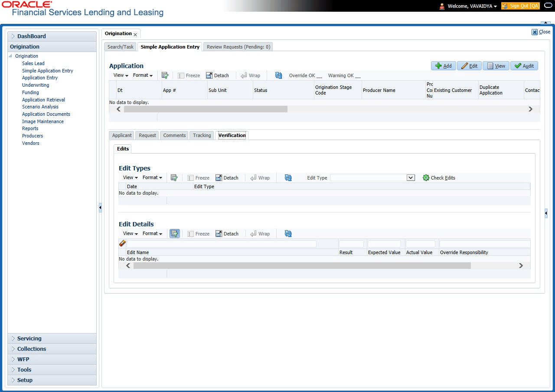Collapse the left navigation panel splitter
This screenshot has height=392, width=555.
click(100, 208)
